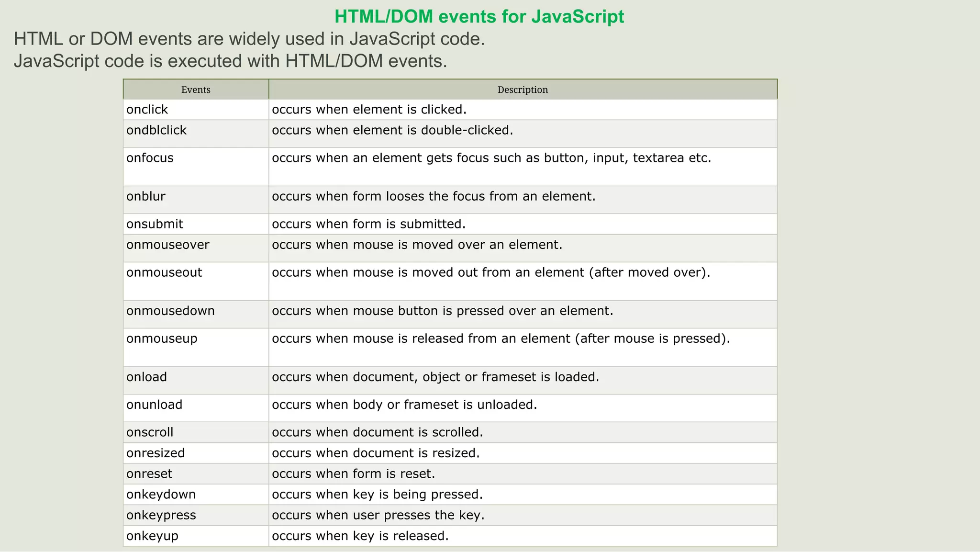This screenshot has width=980, height=552.
Task: Click the onmouseover event name
Action: [168, 245]
